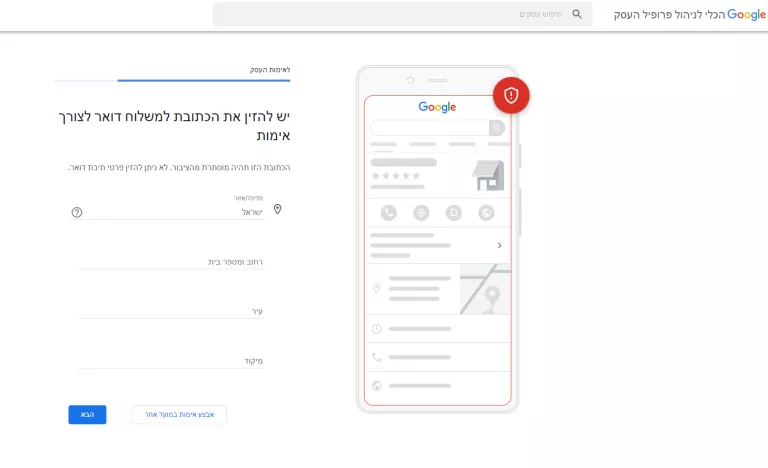Click the pin icon beside the phone's map
The height and width of the screenshot is (468, 768).
(x=377, y=288)
